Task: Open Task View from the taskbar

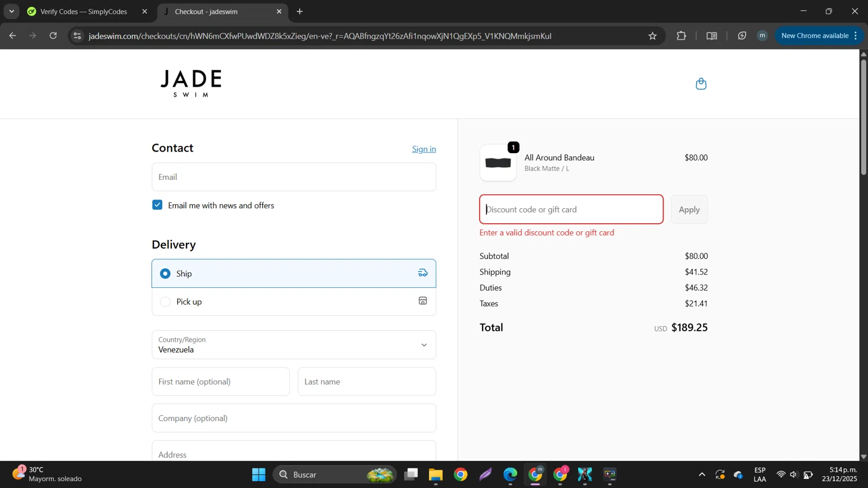Action: point(411,475)
